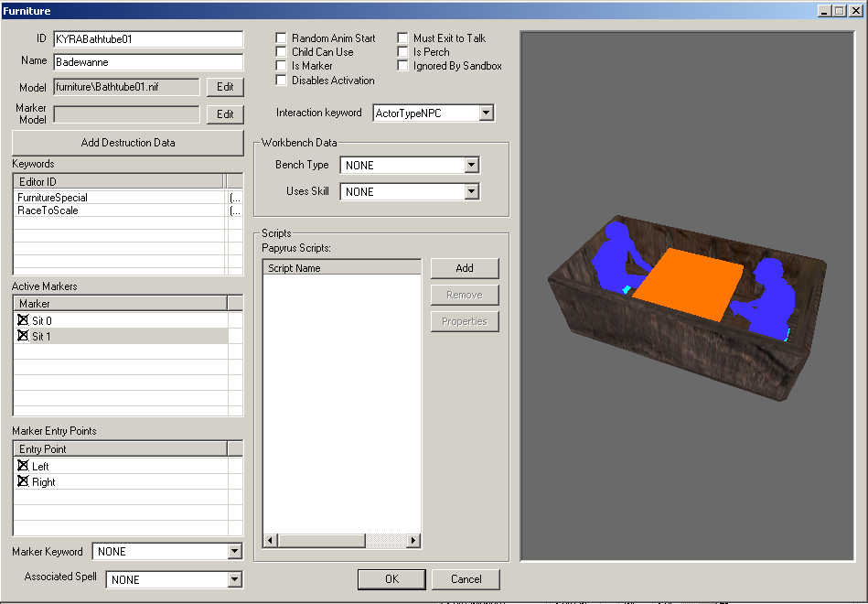This screenshot has width=868, height=604.
Task: Click the Model path field
Action: point(127,87)
